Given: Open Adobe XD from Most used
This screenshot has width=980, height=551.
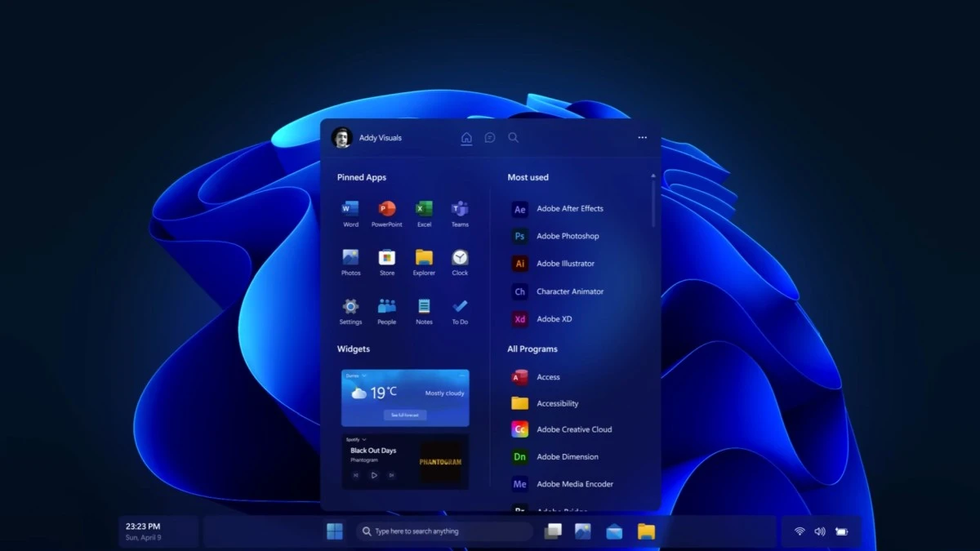Looking at the screenshot, I should 553,318.
